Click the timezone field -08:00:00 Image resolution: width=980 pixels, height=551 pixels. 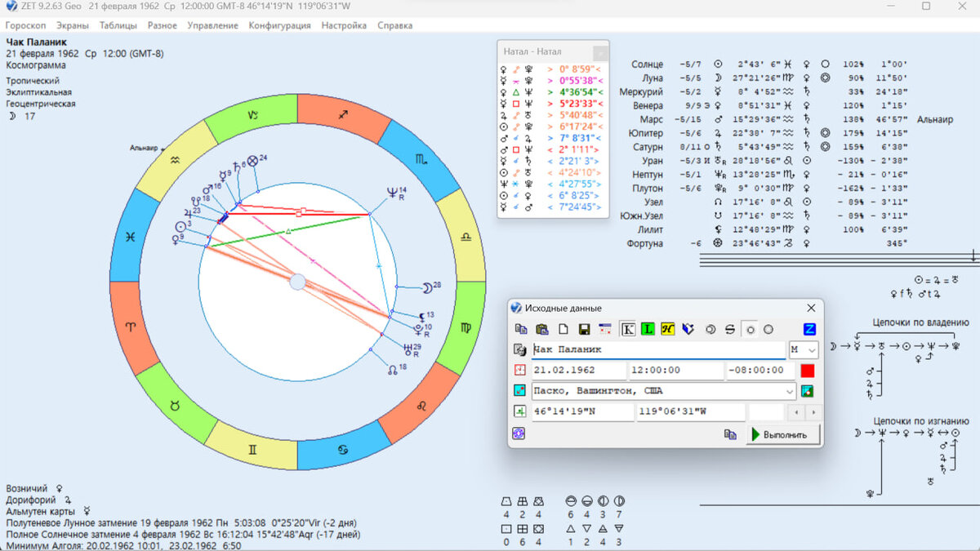coord(759,371)
